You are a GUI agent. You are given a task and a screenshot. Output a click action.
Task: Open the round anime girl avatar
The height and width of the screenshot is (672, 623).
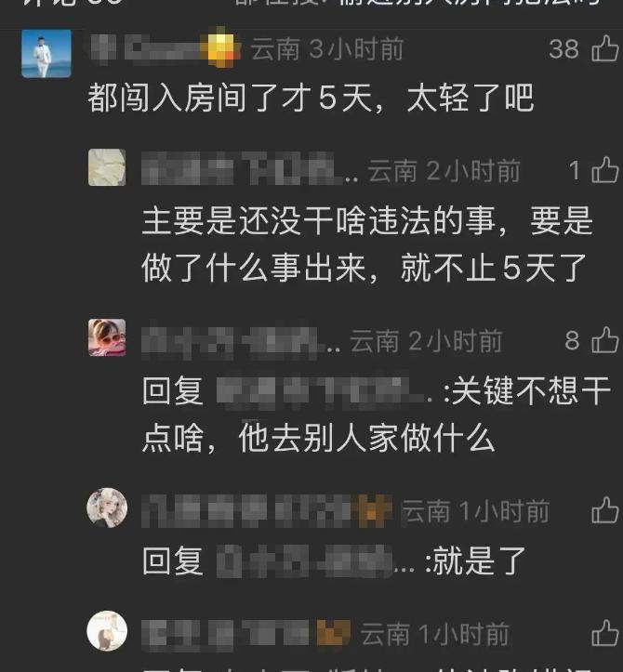[107, 507]
